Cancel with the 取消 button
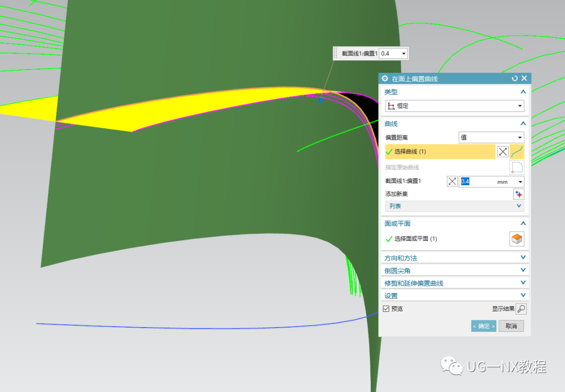This screenshot has width=565, height=392. click(511, 326)
